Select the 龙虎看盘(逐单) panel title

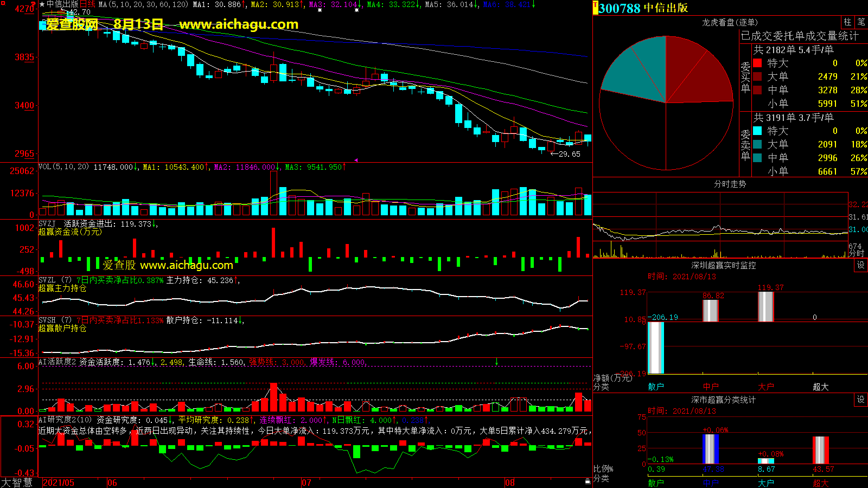730,22
